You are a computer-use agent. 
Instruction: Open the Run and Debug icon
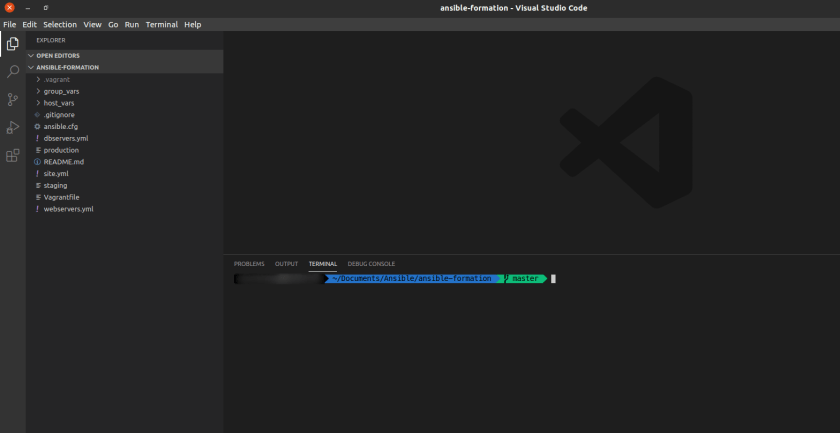click(x=12, y=128)
